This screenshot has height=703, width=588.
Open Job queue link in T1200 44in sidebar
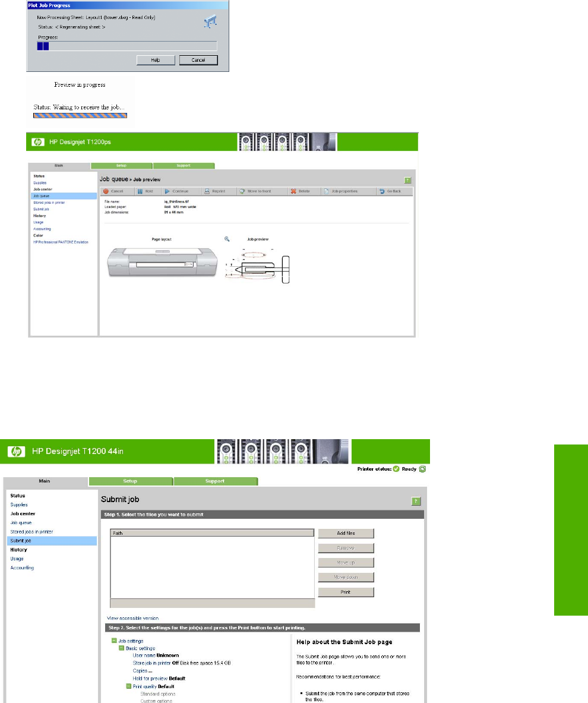pyautogui.click(x=21, y=523)
